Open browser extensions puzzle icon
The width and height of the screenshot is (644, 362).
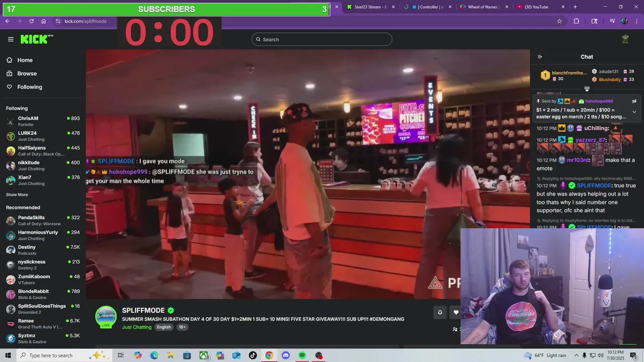coord(577,21)
